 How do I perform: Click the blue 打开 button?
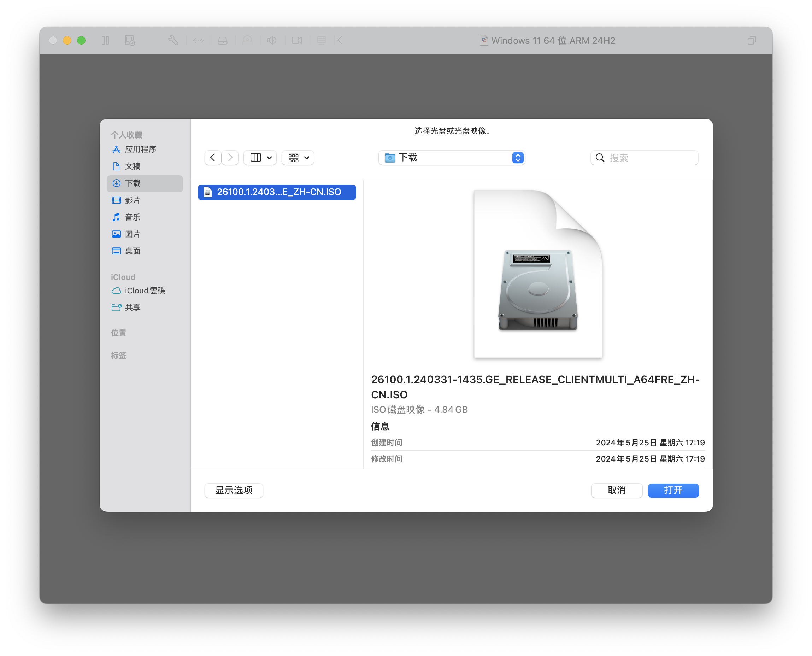coord(673,490)
